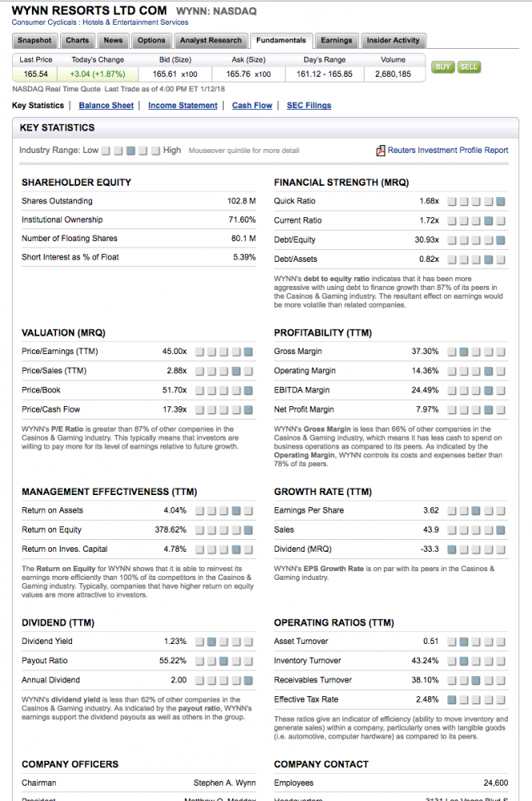Click the Consumer Cyclicals sector link
The height and width of the screenshot is (801, 532).
(x=44, y=22)
